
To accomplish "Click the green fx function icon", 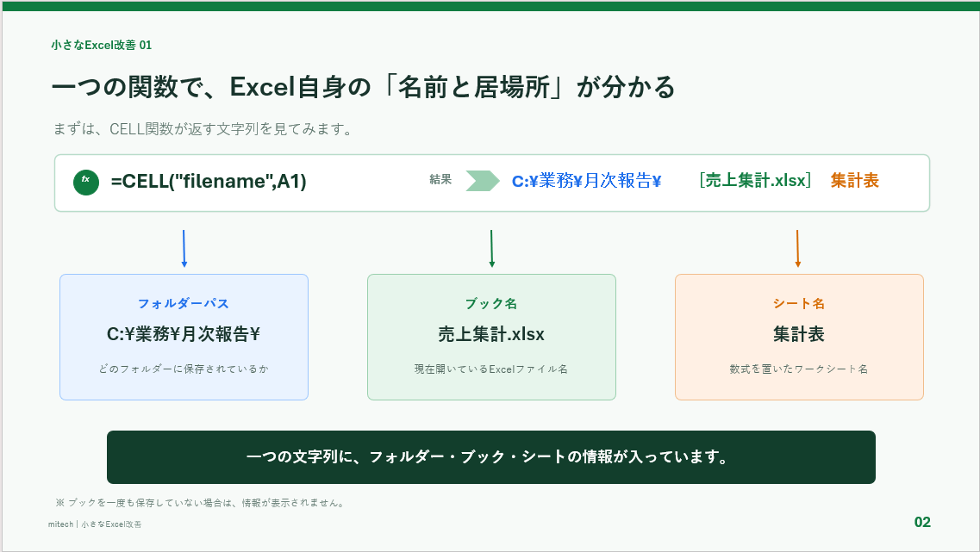I will tap(86, 183).
